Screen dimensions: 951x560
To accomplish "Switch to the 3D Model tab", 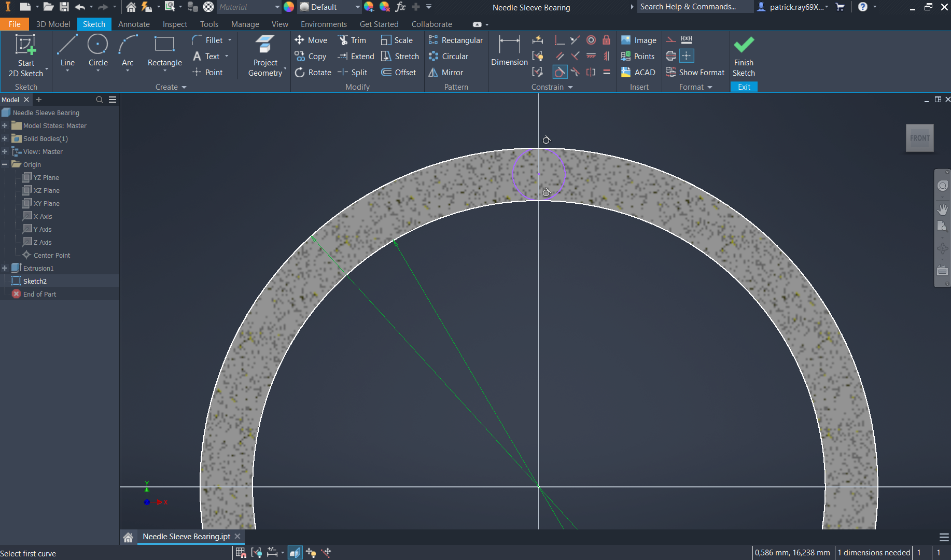I will tap(53, 24).
